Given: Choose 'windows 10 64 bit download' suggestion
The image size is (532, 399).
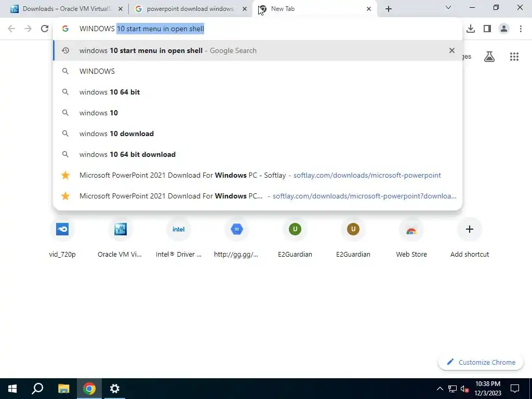Looking at the screenshot, I should (258, 154).
